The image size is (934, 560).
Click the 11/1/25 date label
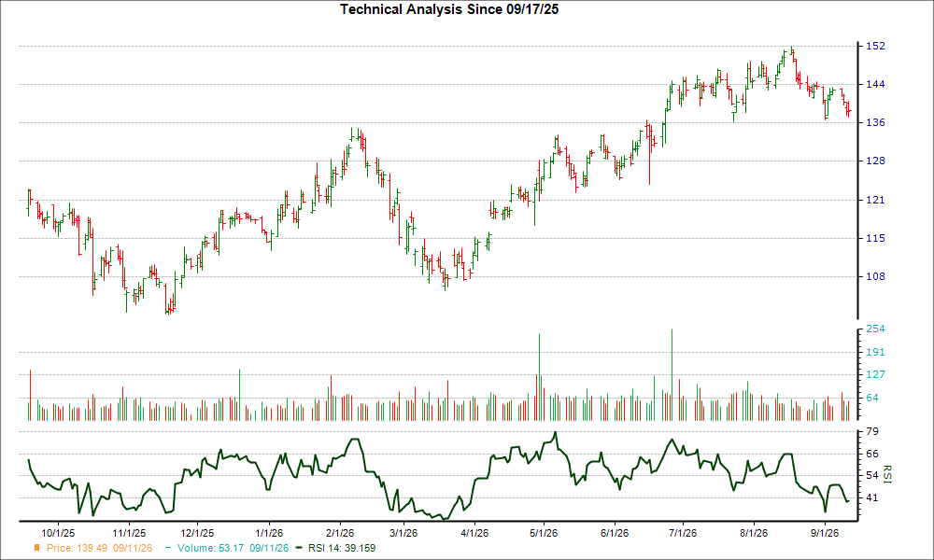[x=129, y=533]
